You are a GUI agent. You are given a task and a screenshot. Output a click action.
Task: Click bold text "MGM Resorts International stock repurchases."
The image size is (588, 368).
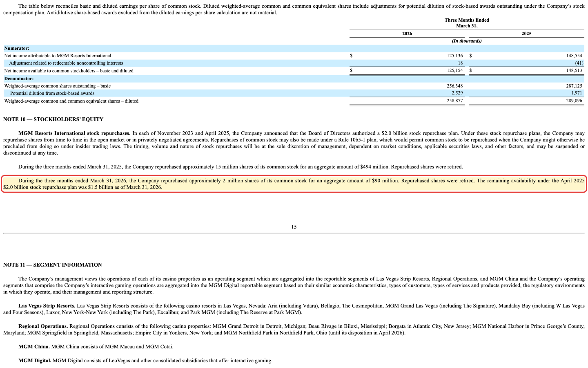[74, 133]
